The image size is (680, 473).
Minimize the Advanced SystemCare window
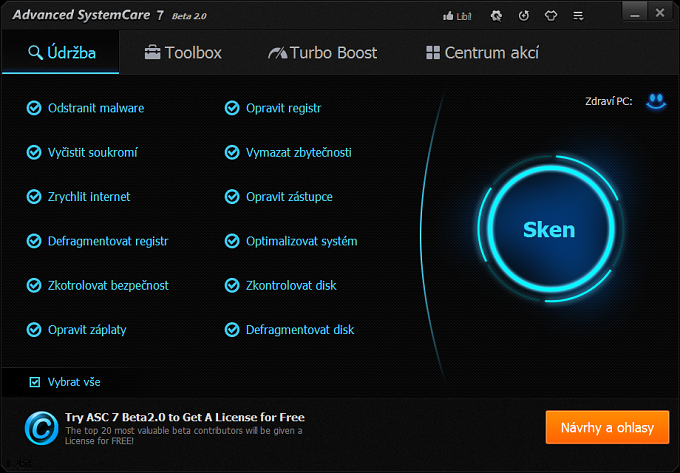pos(635,14)
